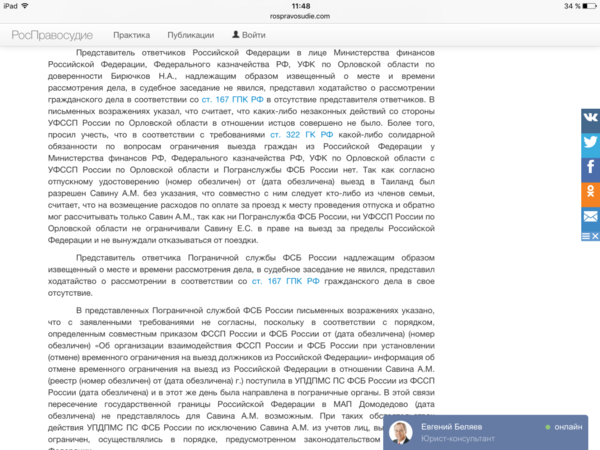This screenshot has width=600, height=450.
Task: Share page via Odnoklassniki icon
Action: point(590,195)
